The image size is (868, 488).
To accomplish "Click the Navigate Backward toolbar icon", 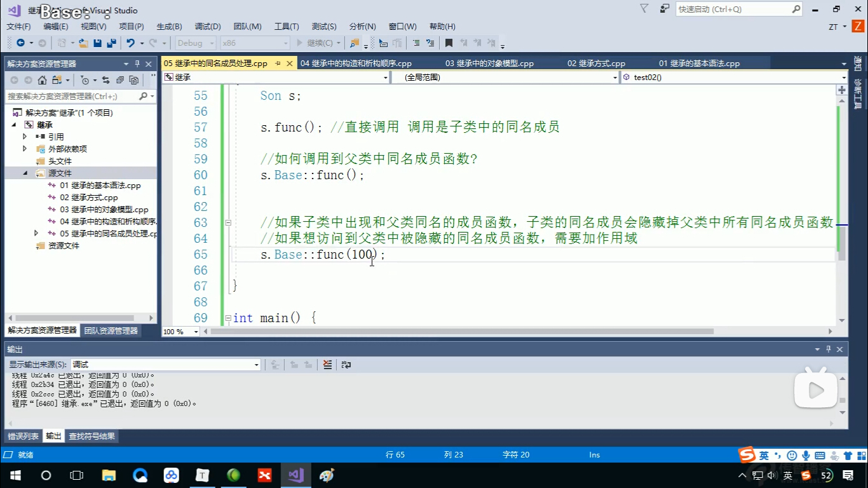I will (x=20, y=43).
